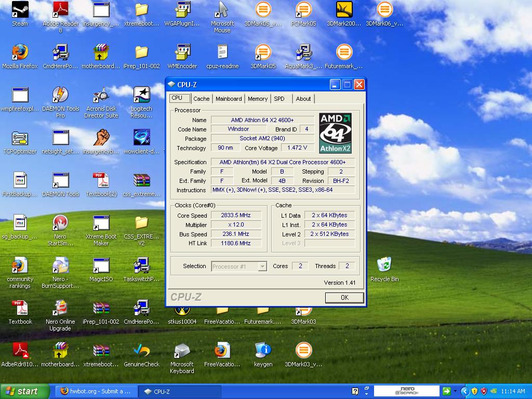This screenshot has width=532, height=399.
Task: Click the OK button in CPU-Z
Action: point(344,298)
